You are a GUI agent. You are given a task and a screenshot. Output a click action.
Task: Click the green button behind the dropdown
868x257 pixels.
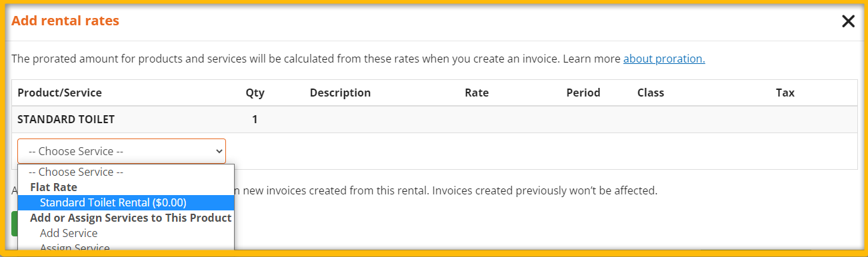click(x=15, y=224)
